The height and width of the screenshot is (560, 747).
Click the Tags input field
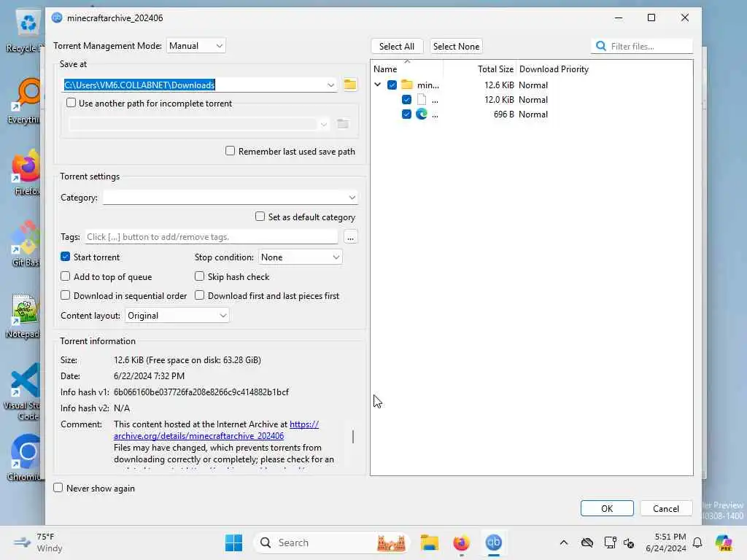[212, 237]
